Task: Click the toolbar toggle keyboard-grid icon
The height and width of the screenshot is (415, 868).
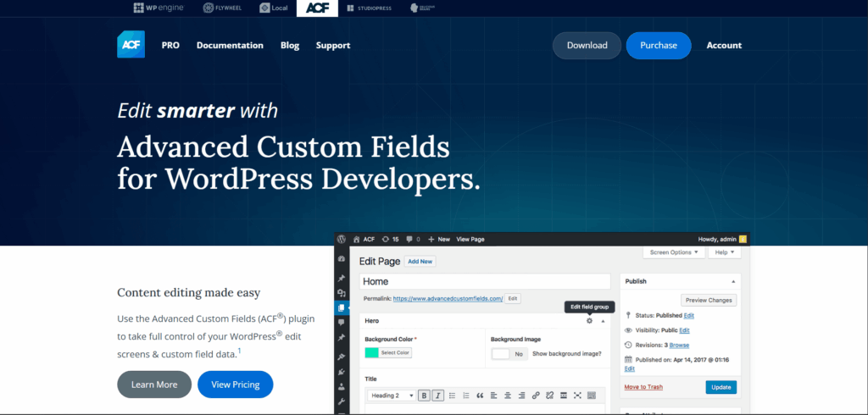Action: point(591,396)
